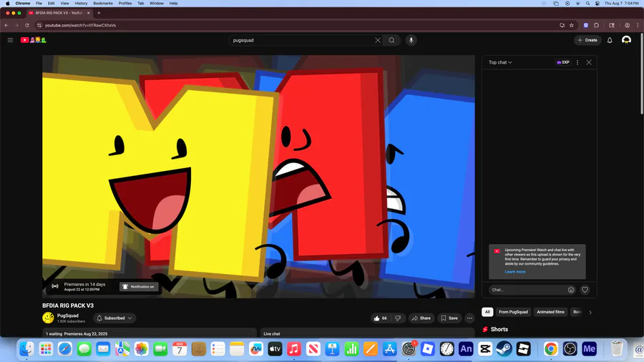
Task: Go to YouTube home via logo
Action: pyautogui.click(x=33, y=40)
